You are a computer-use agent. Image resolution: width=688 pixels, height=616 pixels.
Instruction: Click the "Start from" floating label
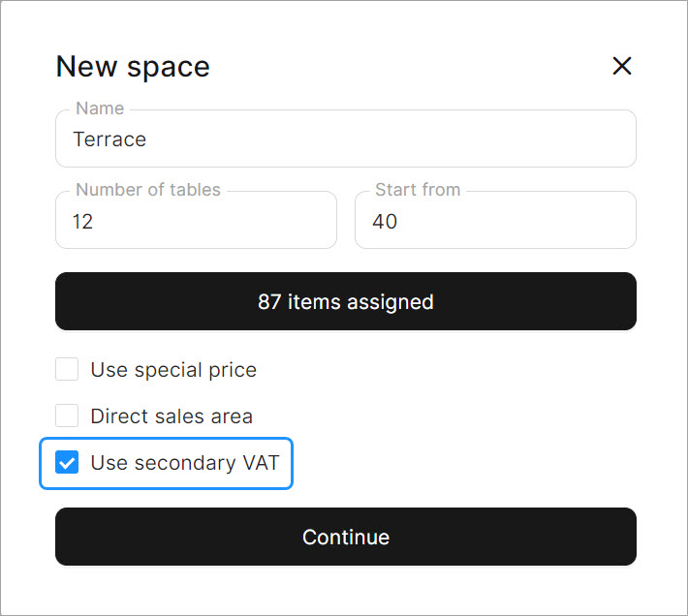point(418,190)
